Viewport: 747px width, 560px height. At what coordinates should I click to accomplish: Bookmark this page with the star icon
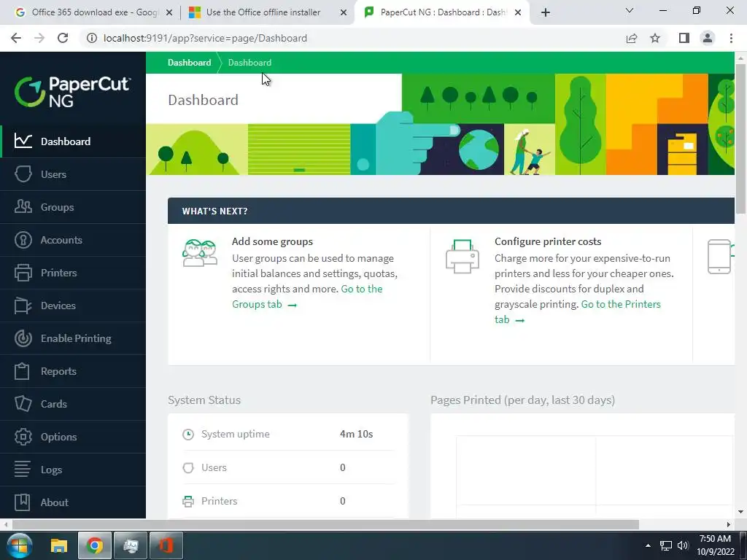655,38
